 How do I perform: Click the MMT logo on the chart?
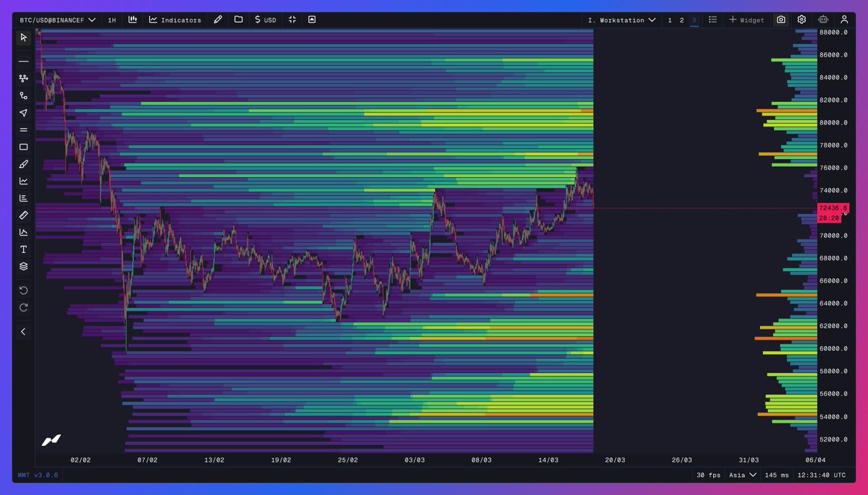pos(51,440)
